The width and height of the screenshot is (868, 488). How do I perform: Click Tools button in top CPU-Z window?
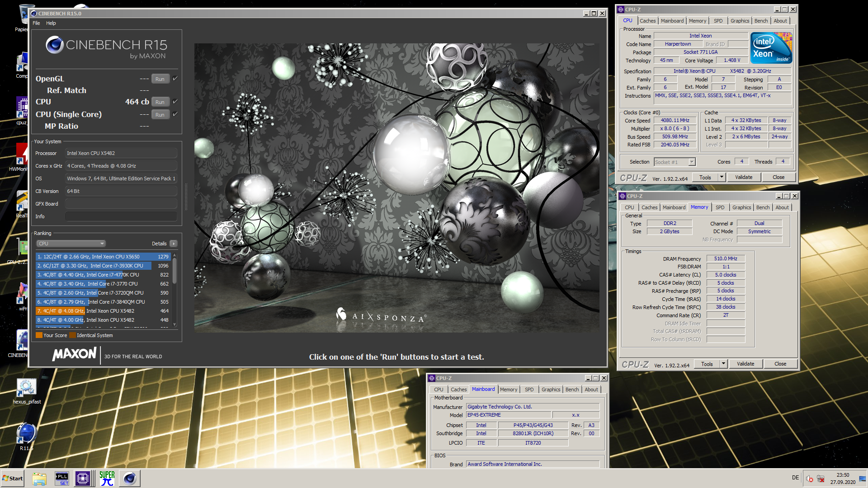click(705, 177)
